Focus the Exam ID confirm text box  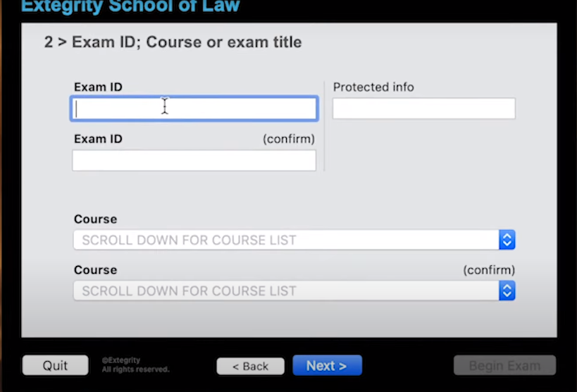[194, 160]
